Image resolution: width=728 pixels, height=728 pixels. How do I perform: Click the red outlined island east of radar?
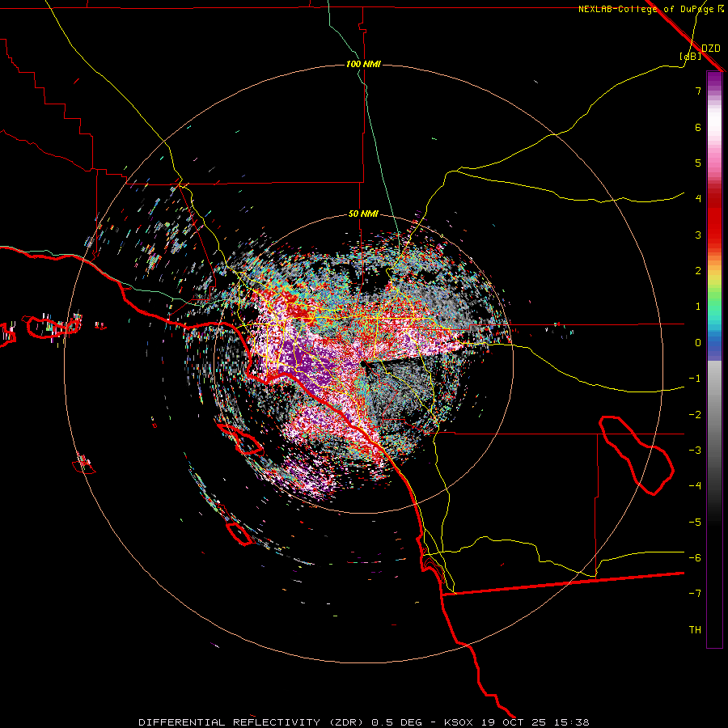click(x=637, y=455)
